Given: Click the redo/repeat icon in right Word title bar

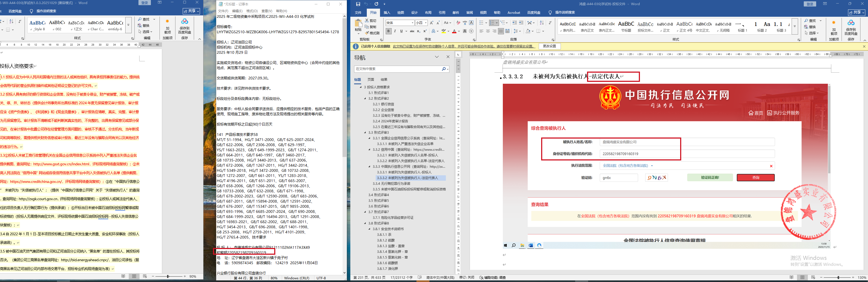Looking at the screenshot, I should (377, 4).
